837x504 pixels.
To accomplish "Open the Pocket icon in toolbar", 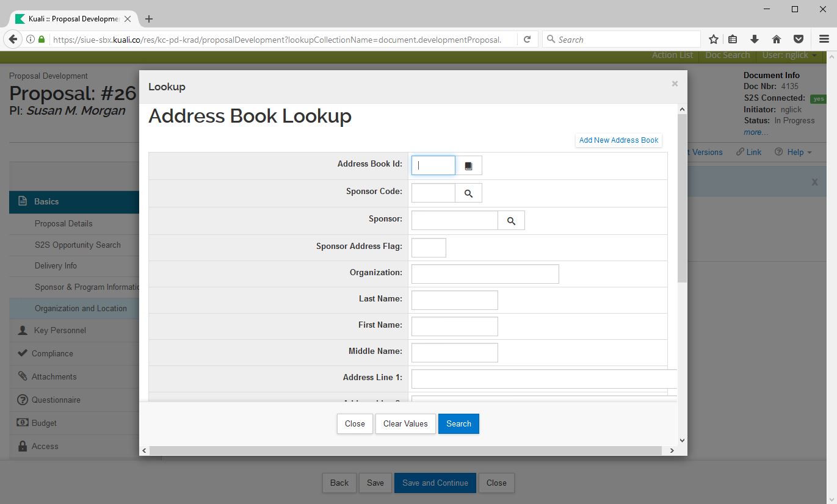I will pyautogui.click(x=798, y=40).
